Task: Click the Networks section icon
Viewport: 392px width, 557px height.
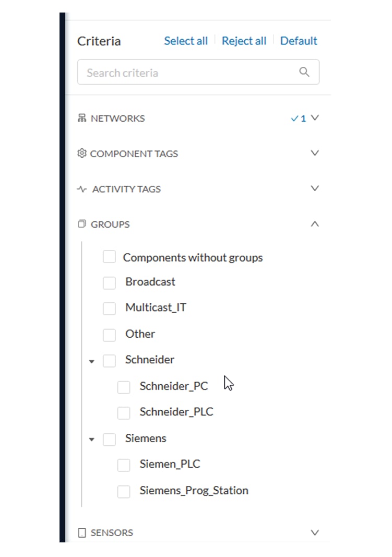Action: (x=82, y=118)
